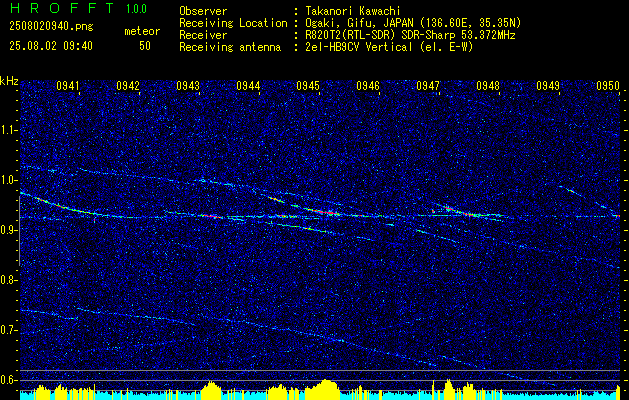Image resolution: width=629 pixels, height=400 pixels.
Task: Select the Ogaki, Gifu, JAPAN location text
Action: pos(411,23)
